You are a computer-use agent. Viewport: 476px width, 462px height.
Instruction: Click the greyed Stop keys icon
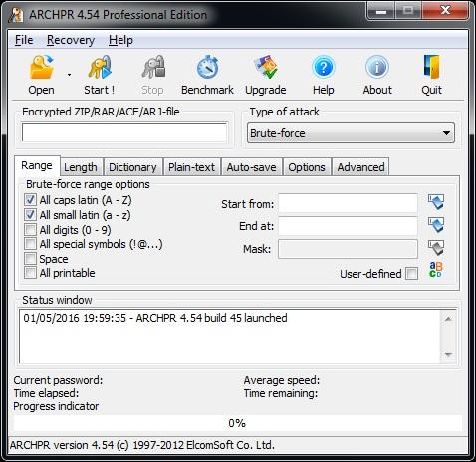tap(153, 67)
